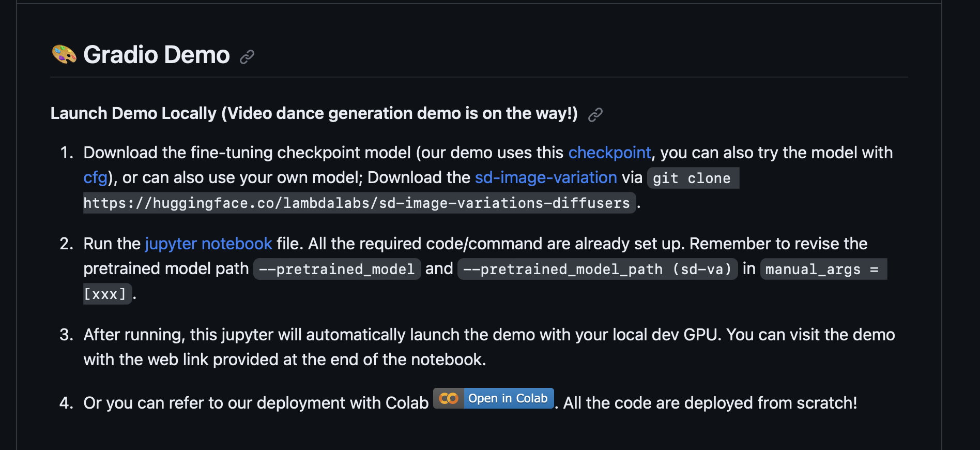Screen dimensions: 980x450
Task: Click the Colab logo in the badge
Action: (449, 398)
